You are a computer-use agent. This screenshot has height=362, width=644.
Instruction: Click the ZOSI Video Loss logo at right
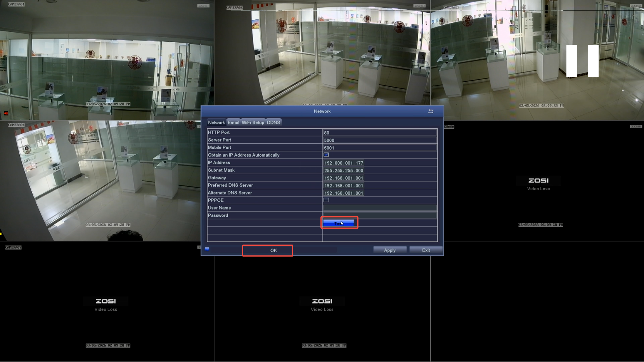[x=538, y=181]
